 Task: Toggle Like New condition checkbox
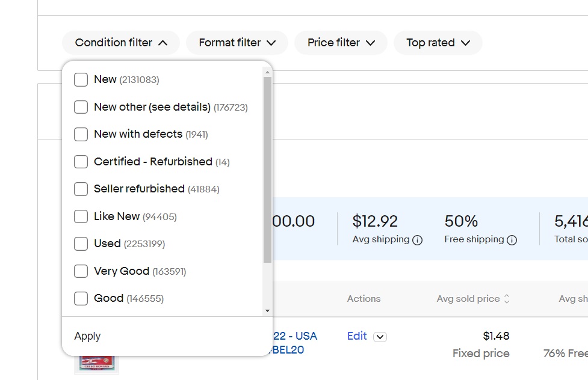coord(81,216)
